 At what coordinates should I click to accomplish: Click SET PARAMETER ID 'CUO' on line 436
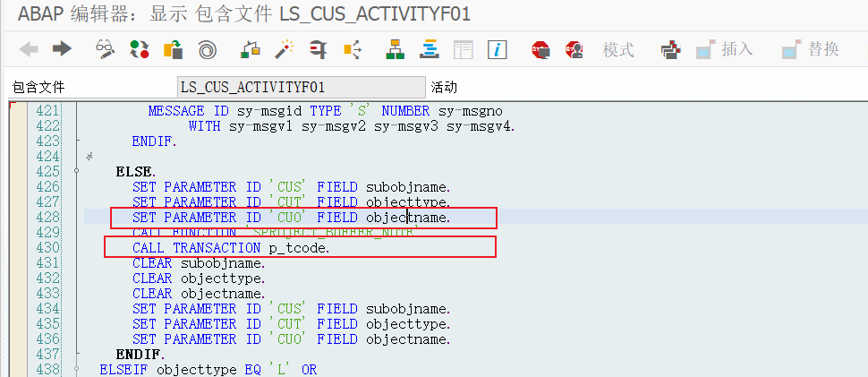292,338
